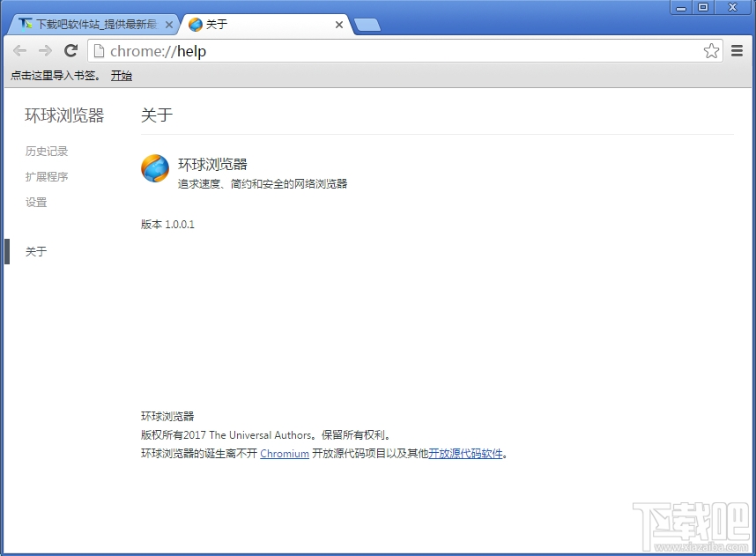The height and width of the screenshot is (556, 756).
Task: Minimize the browser window
Action: tap(681, 8)
